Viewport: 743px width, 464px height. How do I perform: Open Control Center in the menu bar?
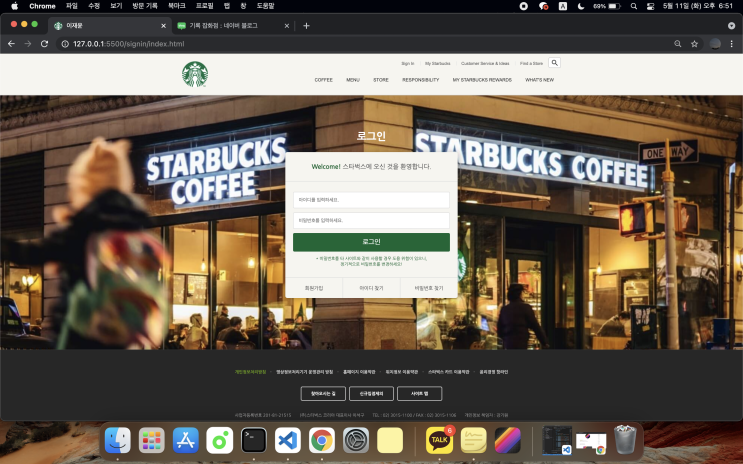pos(651,6)
